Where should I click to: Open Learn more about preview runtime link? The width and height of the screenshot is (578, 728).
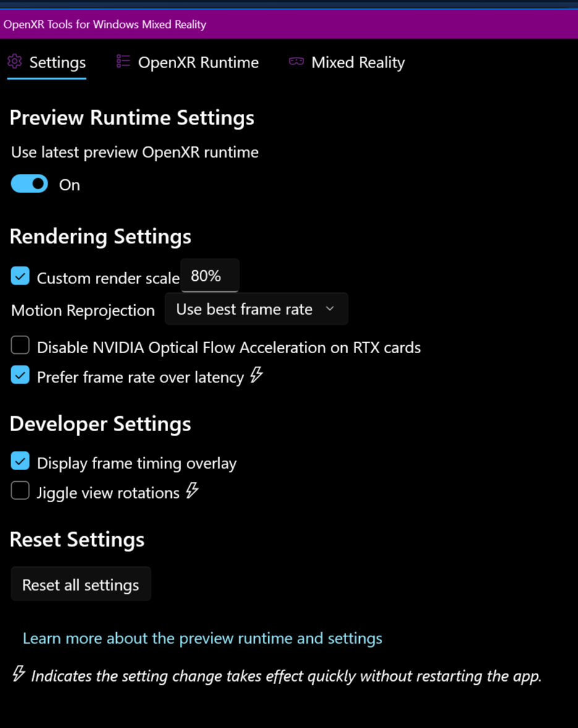pyautogui.click(x=202, y=638)
